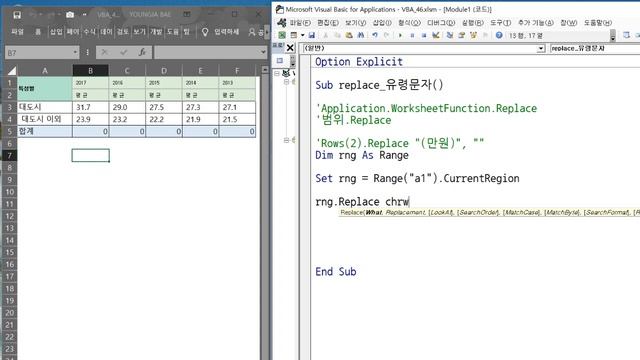This screenshot has height=360, width=640.
Task: Open the 도구(T) menu in VBA editor
Action: tap(500, 23)
